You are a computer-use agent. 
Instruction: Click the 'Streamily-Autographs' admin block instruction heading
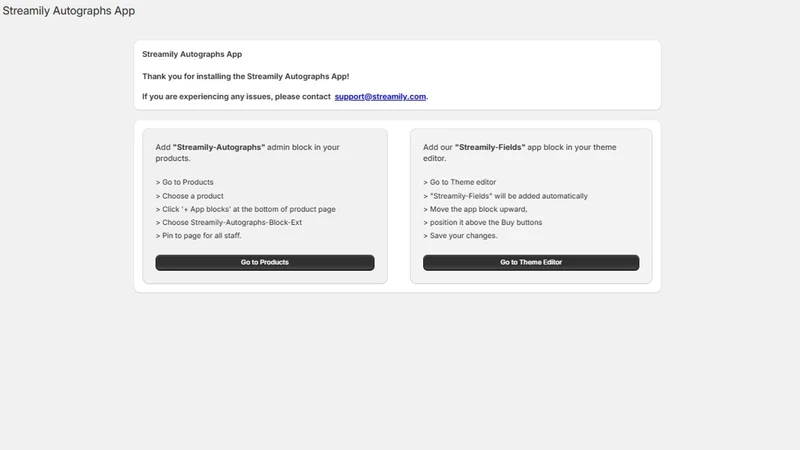pyautogui.click(x=247, y=153)
